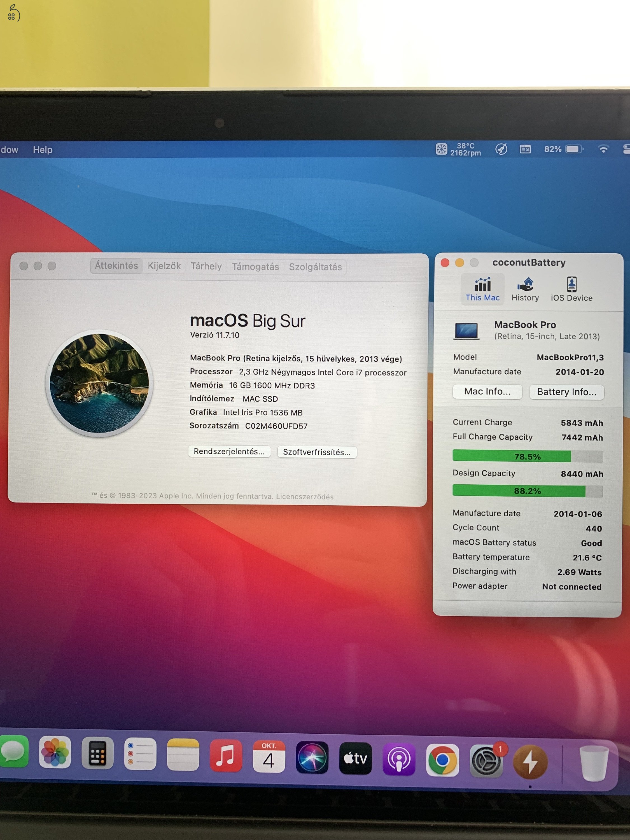Open the Battery Info... button
Screen dimensions: 630x840
tap(566, 392)
